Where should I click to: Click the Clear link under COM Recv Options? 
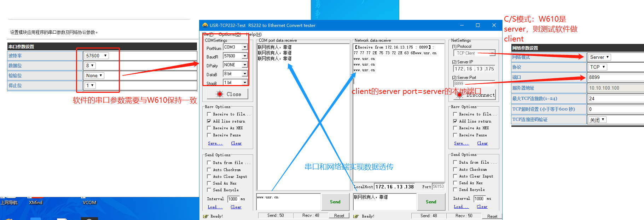tap(236, 143)
